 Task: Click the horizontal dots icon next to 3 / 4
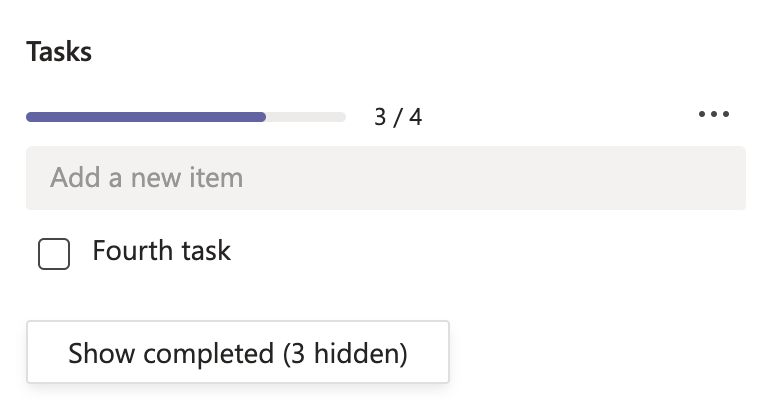(714, 115)
